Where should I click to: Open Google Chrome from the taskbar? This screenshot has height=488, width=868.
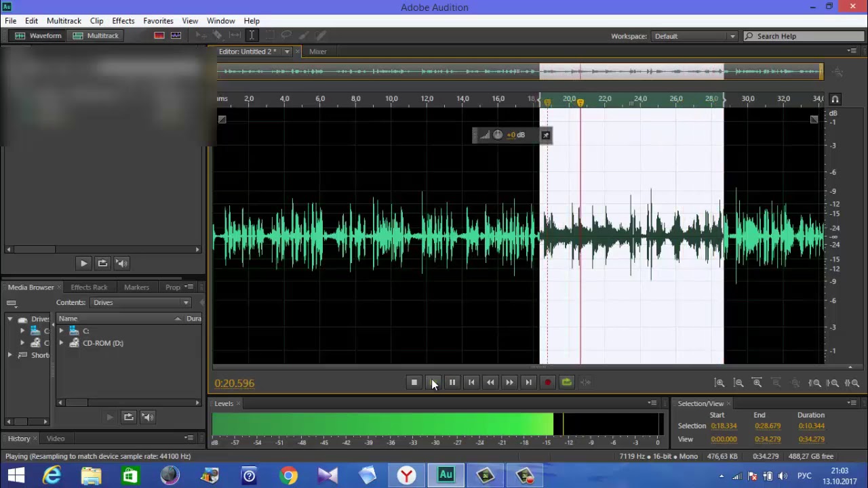coord(288,475)
